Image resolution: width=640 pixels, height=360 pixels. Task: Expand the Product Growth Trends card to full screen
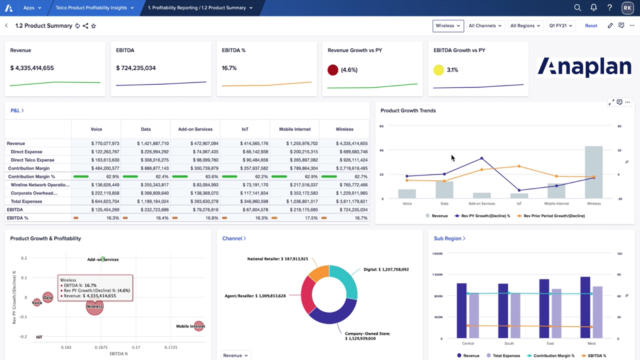pos(611,102)
